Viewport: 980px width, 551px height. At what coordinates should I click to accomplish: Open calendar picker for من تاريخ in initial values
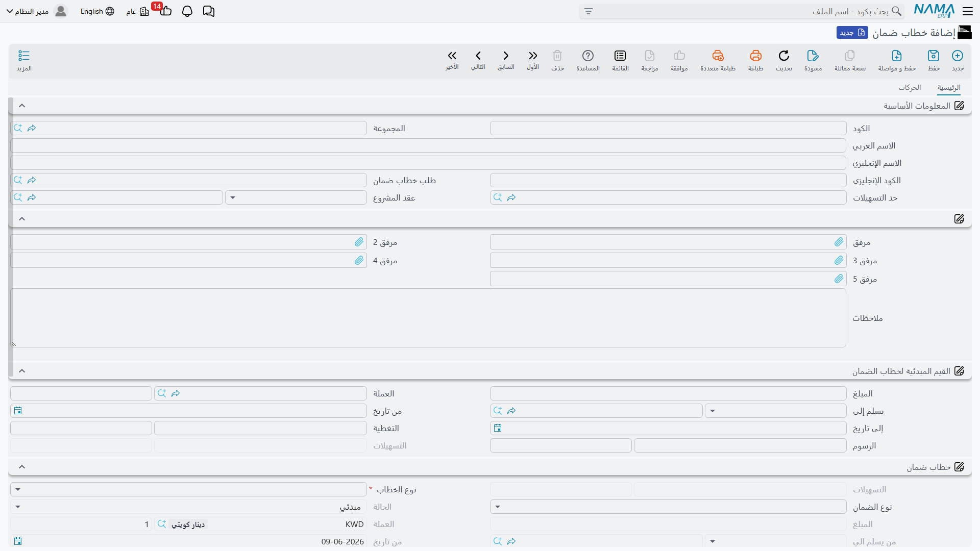(18, 411)
